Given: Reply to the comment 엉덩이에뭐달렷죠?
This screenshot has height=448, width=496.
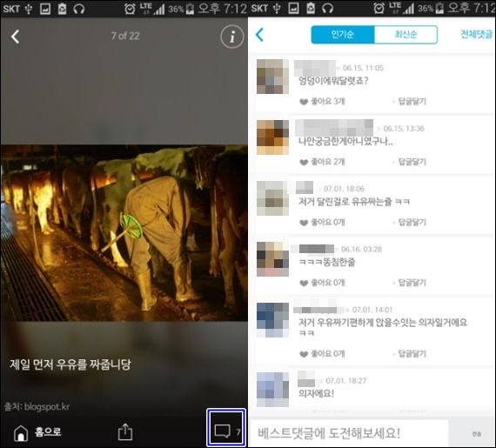Looking at the screenshot, I should point(412,102).
